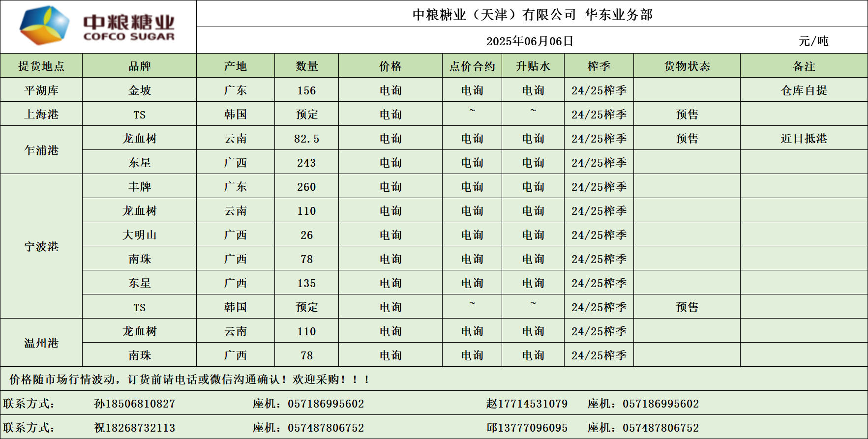
Task: Select contact number 孙18506810827
Action: click(x=134, y=403)
